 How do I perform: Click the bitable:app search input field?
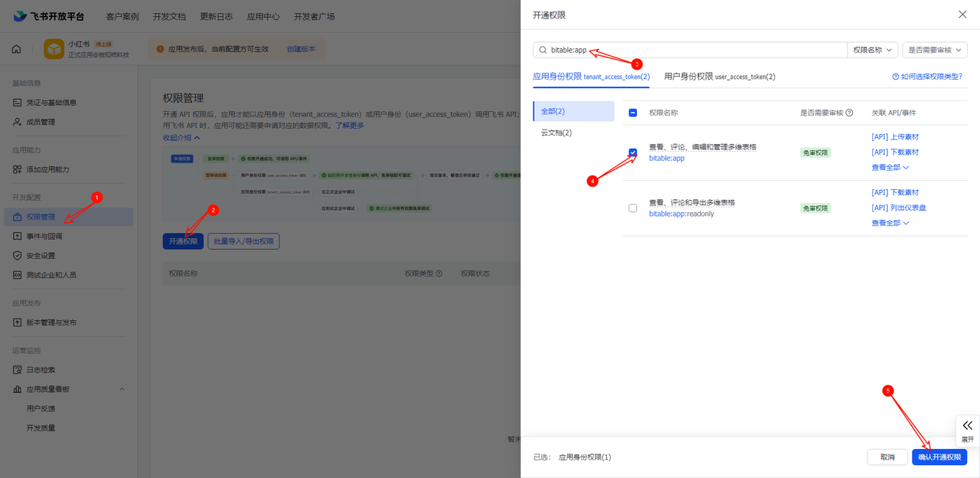(x=689, y=50)
